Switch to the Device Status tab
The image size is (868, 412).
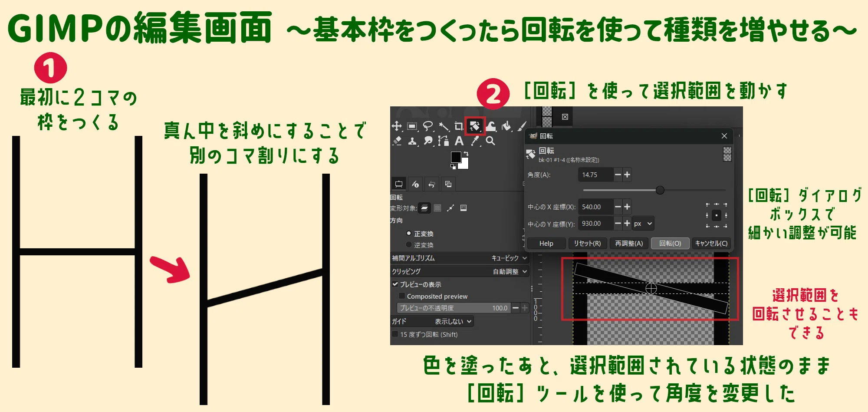click(x=415, y=184)
